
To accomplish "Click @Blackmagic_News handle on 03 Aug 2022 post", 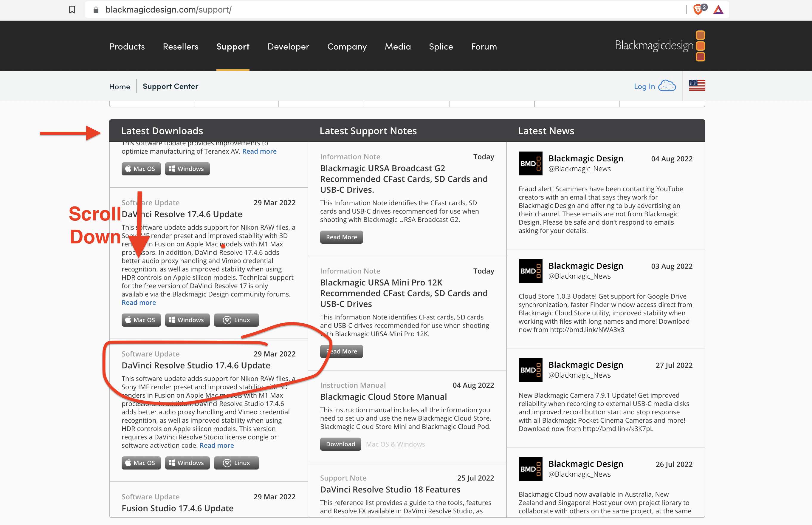I will [579, 276].
